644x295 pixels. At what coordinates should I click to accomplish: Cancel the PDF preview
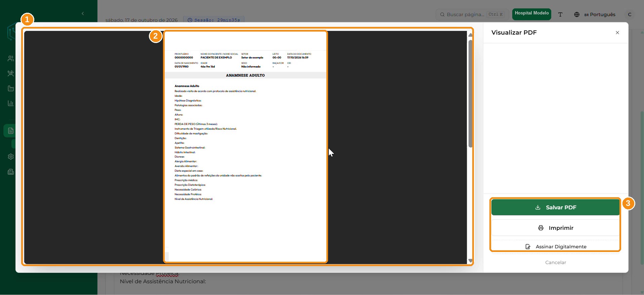tap(555, 262)
